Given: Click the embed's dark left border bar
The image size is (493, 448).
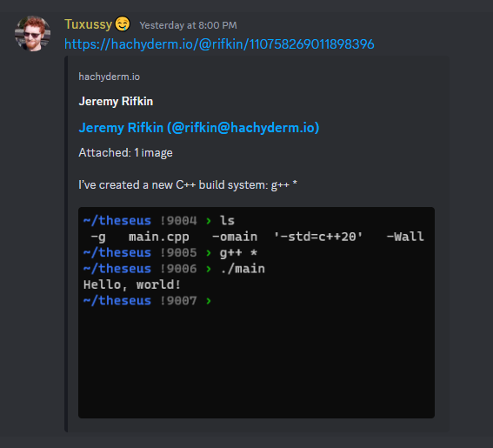Looking at the screenshot, I should 66,244.
